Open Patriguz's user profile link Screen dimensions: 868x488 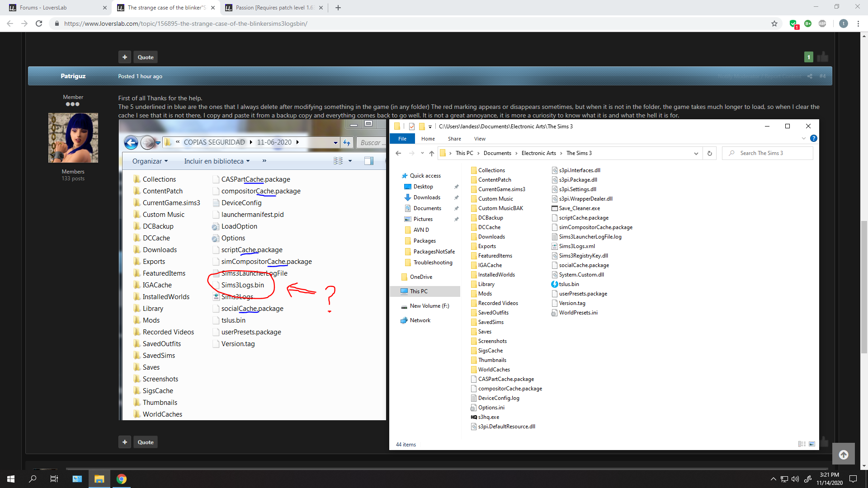(73, 76)
